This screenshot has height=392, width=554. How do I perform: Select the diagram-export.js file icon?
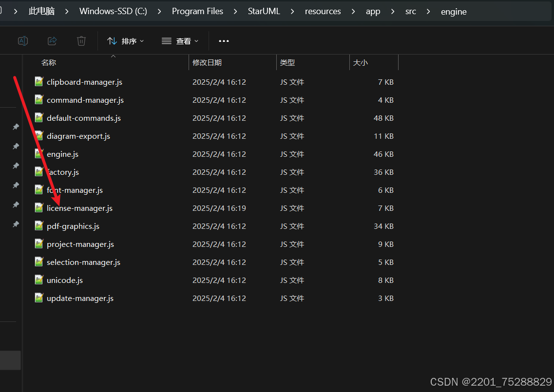click(x=39, y=135)
